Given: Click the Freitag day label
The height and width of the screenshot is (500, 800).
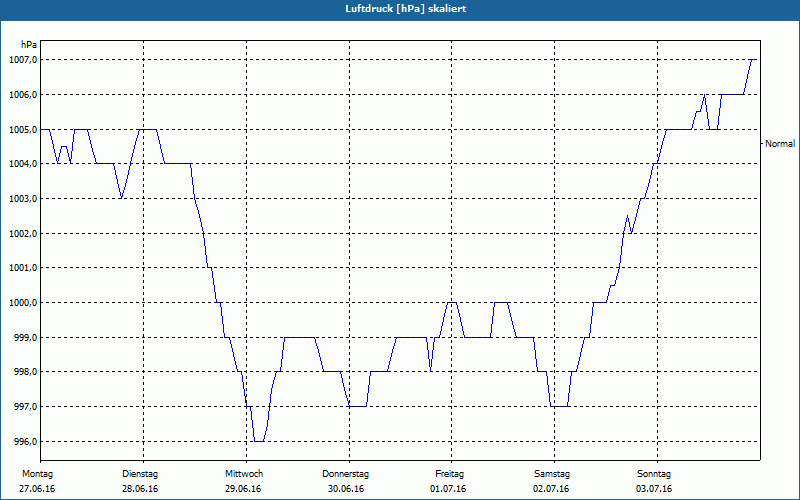Looking at the screenshot, I should 449,474.
